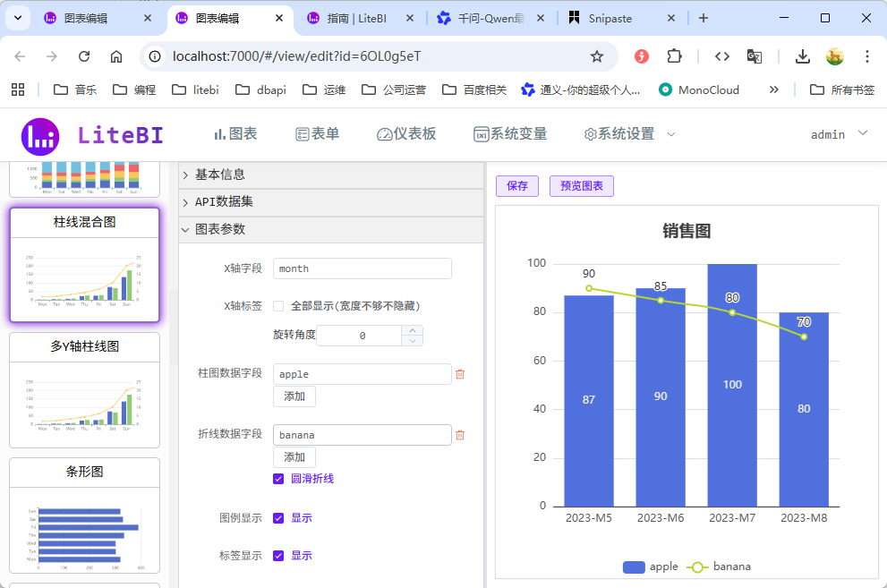Open the 系统变量 system variables icon
Viewport: 887px width, 588px height.
pos(482,133)
